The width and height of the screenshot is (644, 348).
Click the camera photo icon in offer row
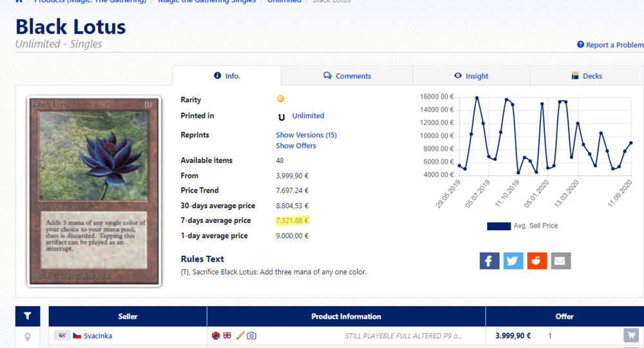[252, 336]
